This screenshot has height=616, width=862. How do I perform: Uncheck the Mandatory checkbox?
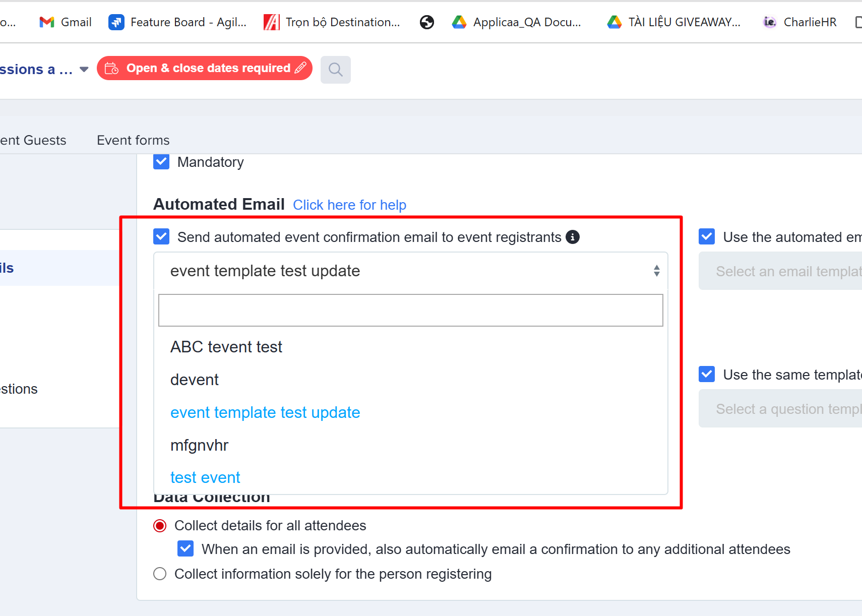tap(161, 161)
